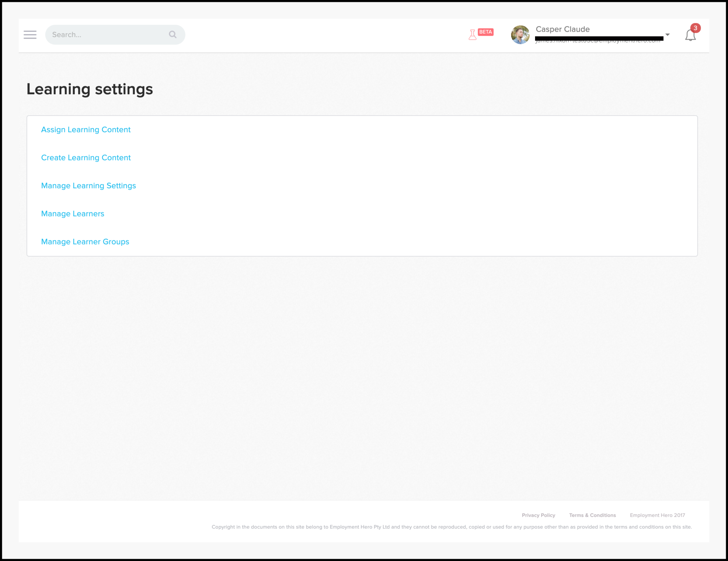Expand the user account dropdown arrow
This screenshot has width=728, height=561.
[x=667, y=35]
